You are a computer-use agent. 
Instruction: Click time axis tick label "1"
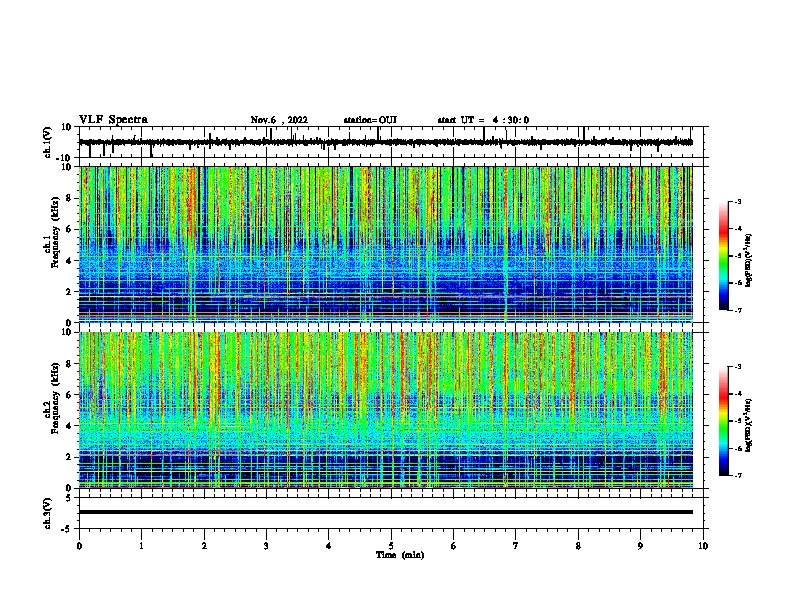[x=141, y=545]
